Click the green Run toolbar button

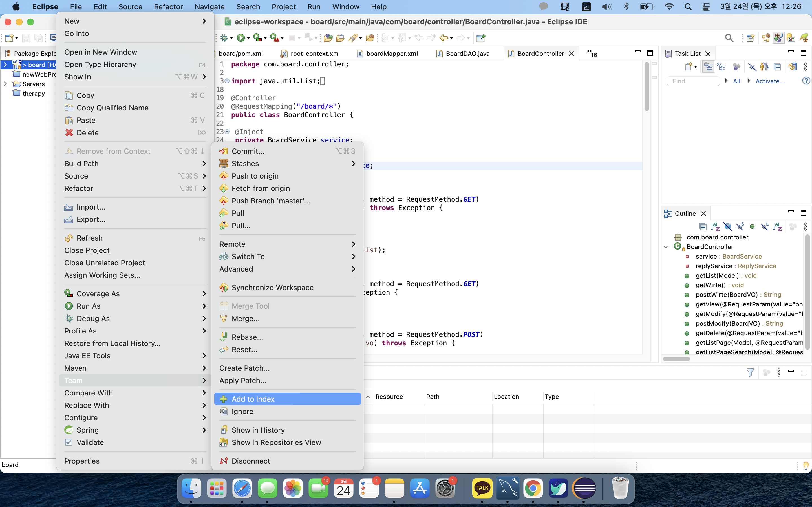coord(240,38)
